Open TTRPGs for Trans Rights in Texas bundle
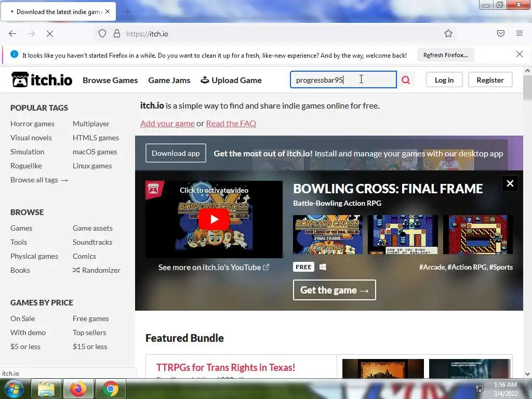This screenshot has height=399, width=532. [x=225, y=367]
